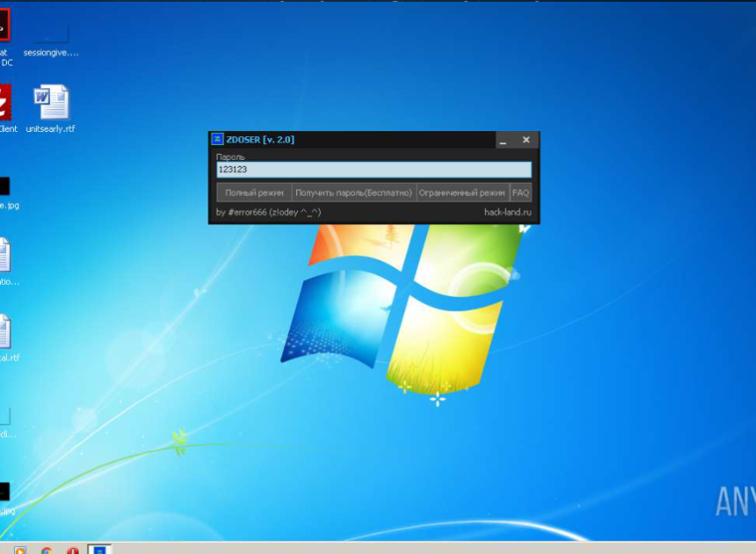Choose the Ограниченный режим button
The image size is (756, 554).
point(462,193)
